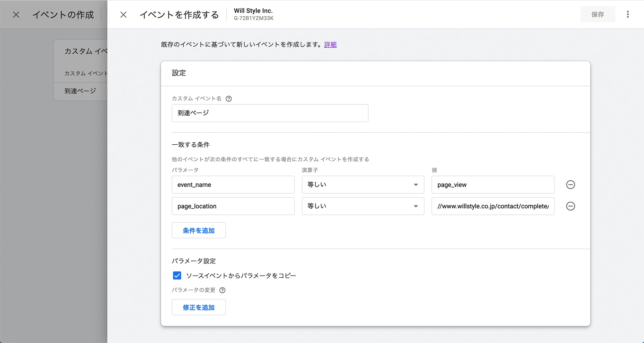The image size is (644, 343).
Task: Open the three-dot more options menu
Action: (x=628, y=14)
